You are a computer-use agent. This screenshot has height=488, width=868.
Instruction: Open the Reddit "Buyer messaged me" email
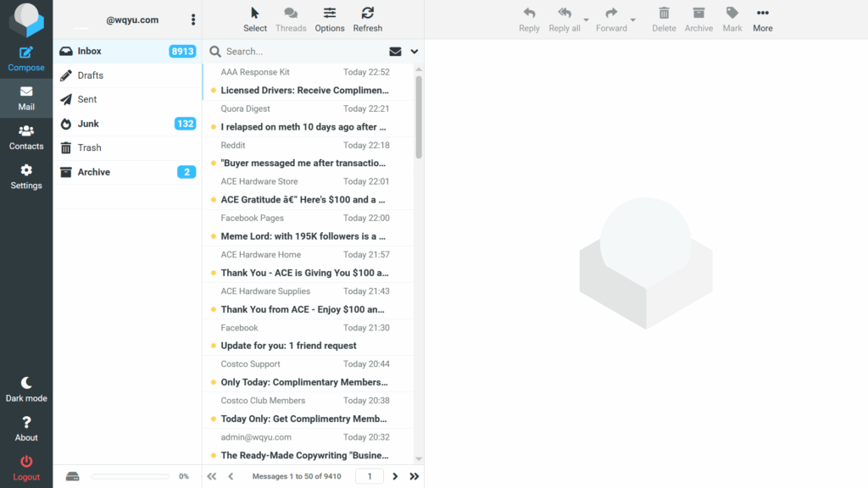(309, 154)
